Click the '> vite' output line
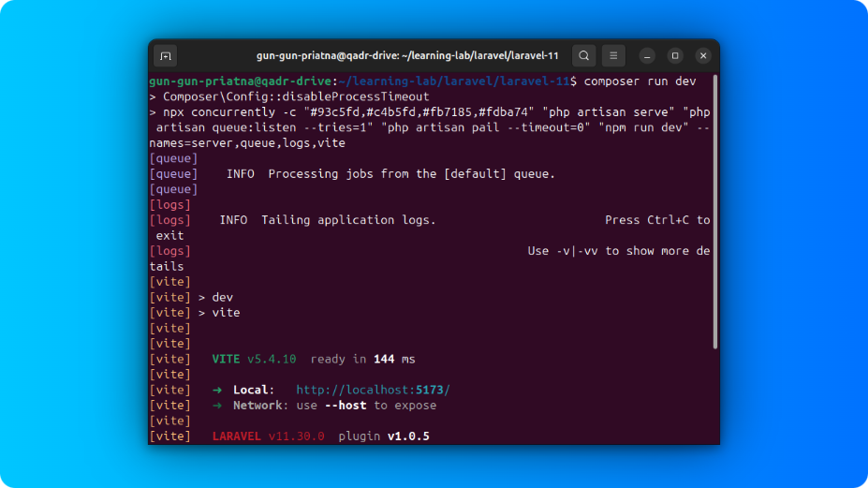This screenshot has width=868, height=488. [x=219, y=313]
